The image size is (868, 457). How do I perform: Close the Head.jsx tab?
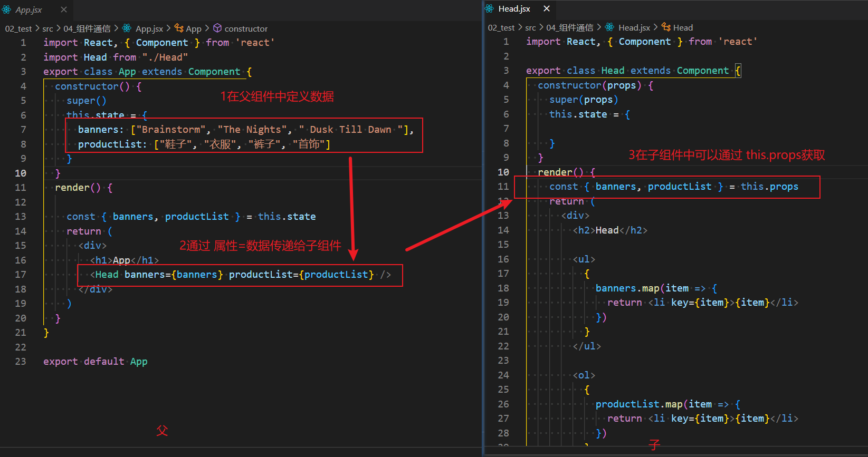[x=547, y=9]
